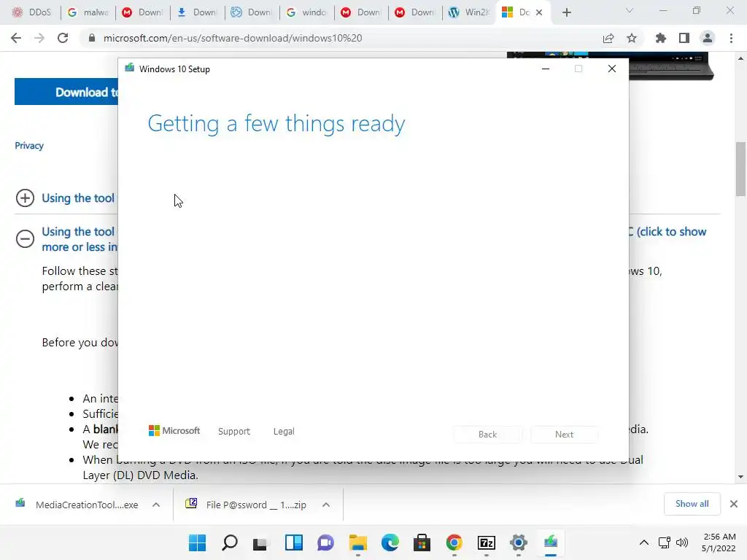Viewport: 747px width, 560px height.
Task: Close the Windows 10 Setup window
Action: [x=612, y=69]
